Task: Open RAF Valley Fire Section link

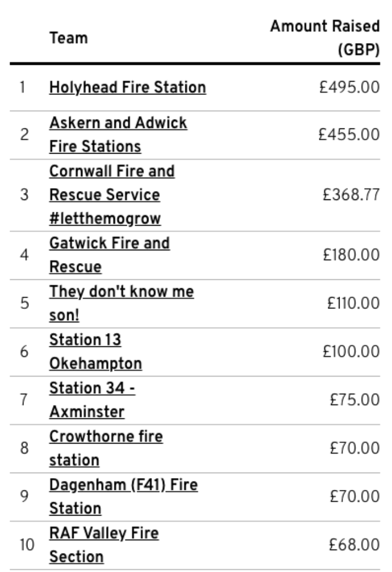Action: click(104, 545)
